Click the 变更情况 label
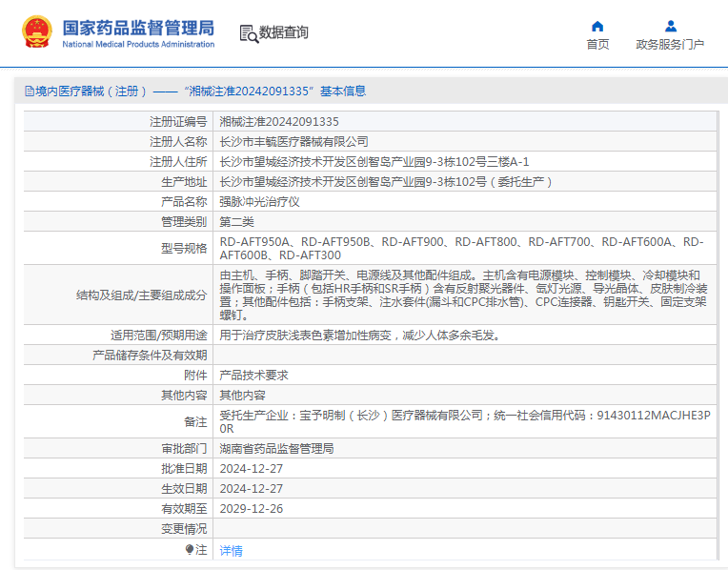This screenshot has height=570, width=728. (x=184, y=528)
